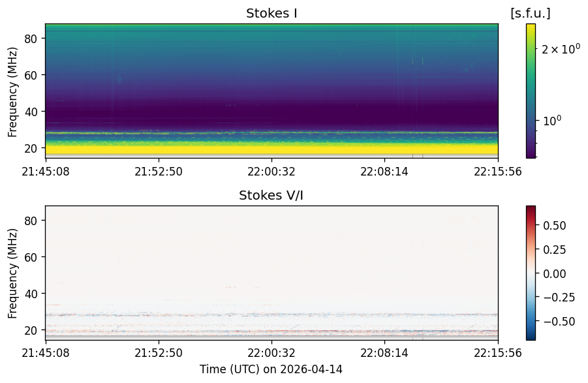Click the Stokes V/I polarization colorbar

[531, 273]
